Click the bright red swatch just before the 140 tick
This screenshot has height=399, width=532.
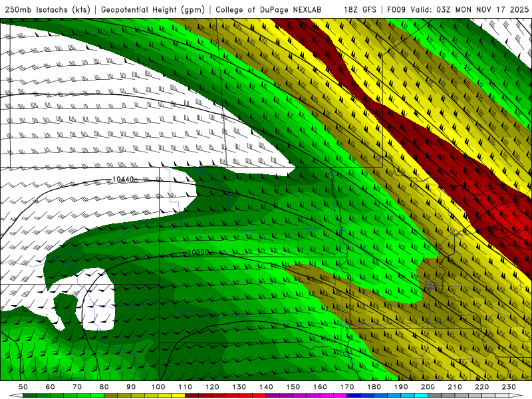click(259, 395)
